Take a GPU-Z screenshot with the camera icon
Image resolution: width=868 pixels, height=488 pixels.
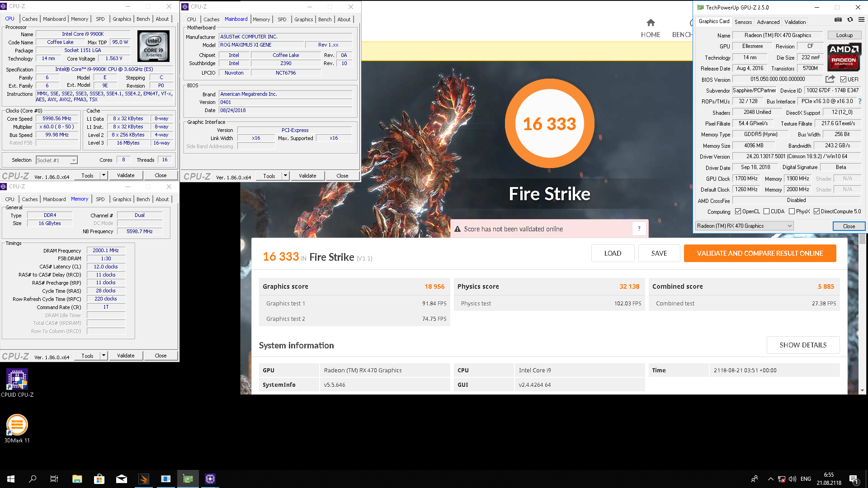838,20
